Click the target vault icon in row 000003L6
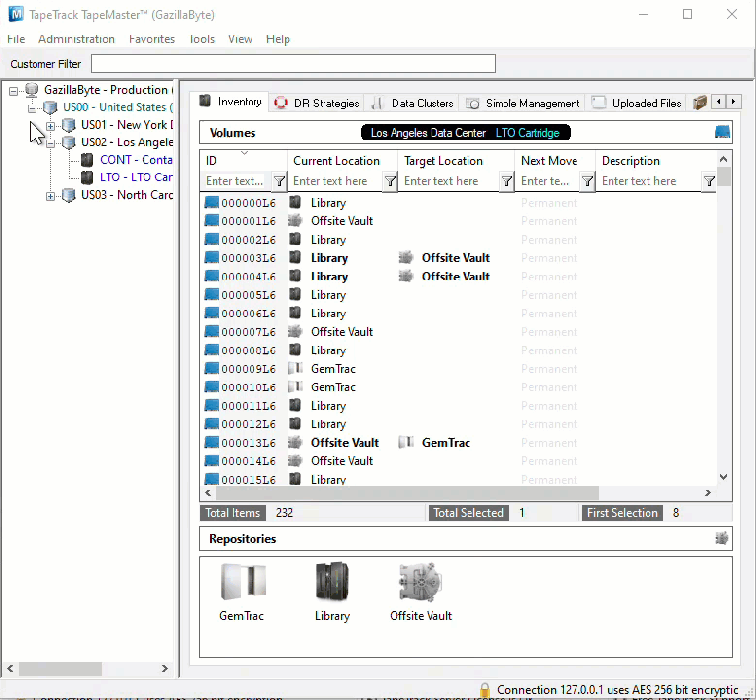This screenshot has width=756, height=700. (406, 258)
